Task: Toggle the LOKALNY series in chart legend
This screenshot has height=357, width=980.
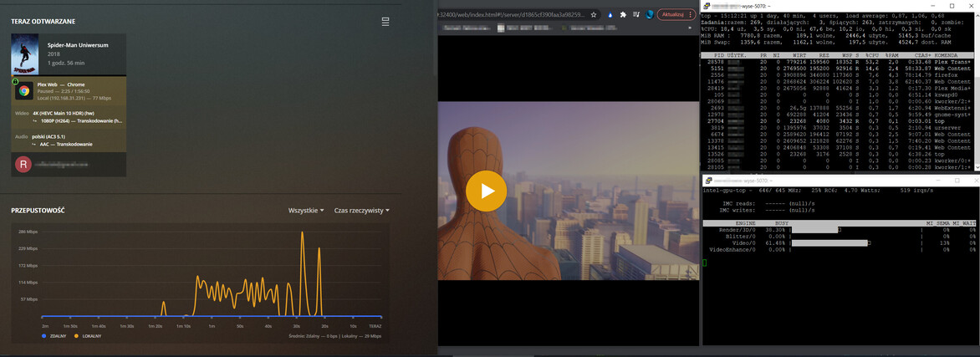Action: coord(87,336)
